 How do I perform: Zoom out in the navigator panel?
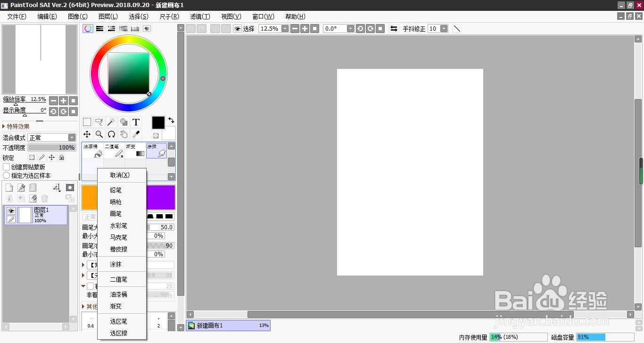click(53, 100)
